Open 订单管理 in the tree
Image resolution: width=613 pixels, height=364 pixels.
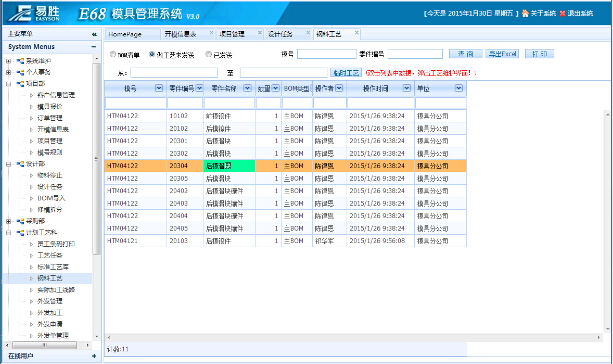50,118
